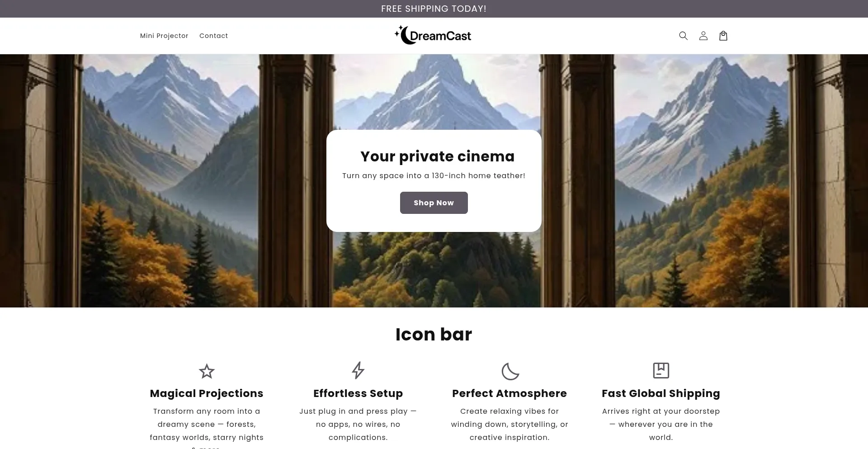868x449 pixels.
Task: Click the 130-inch home theater tagline text
Action: coord(434,176)
